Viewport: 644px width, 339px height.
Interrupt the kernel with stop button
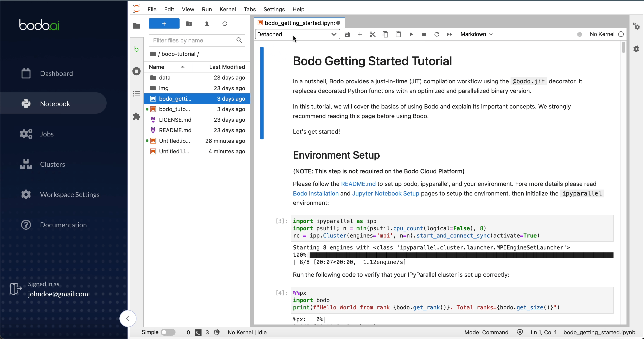[x=424, y=34]
